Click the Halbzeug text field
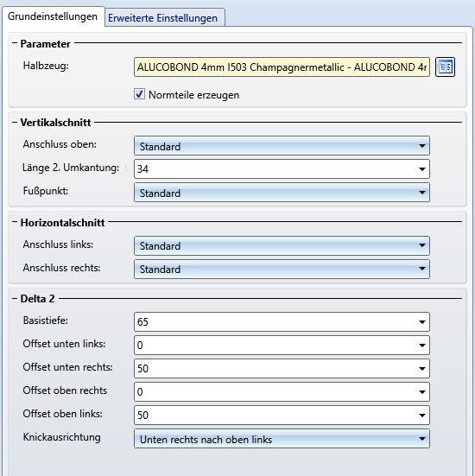This screenshot has width=475, height=476. click(282, 67)
